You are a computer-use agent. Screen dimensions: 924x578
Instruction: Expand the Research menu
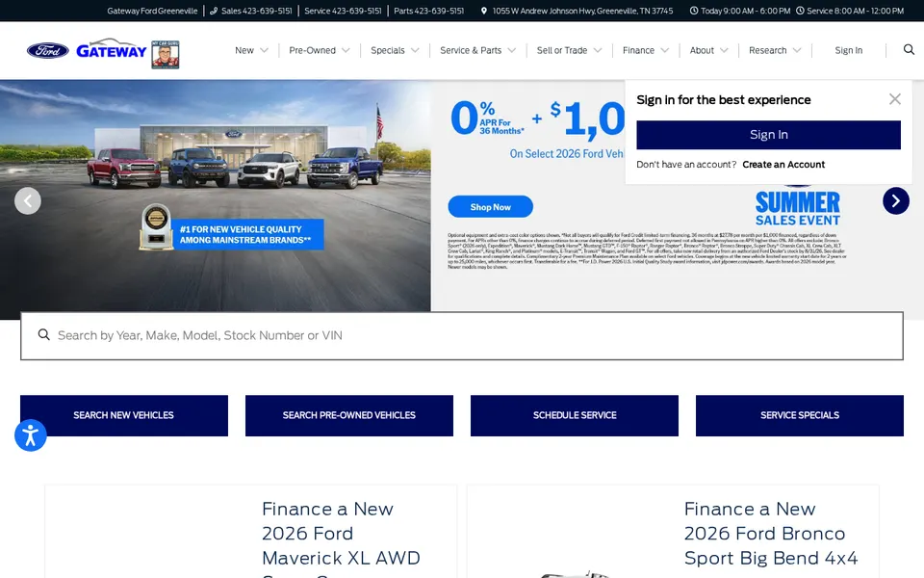pos(774,50)
